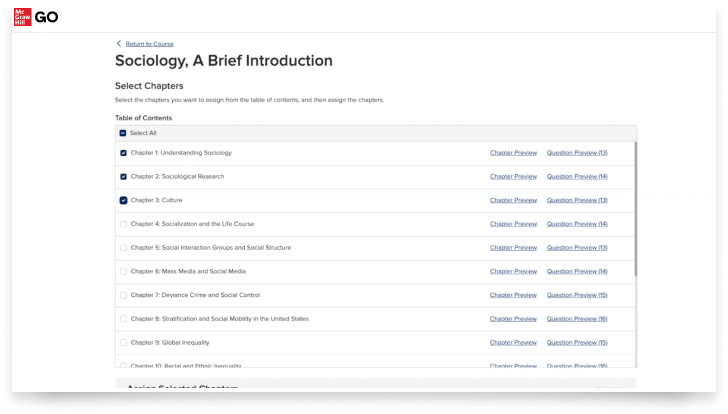Open Question Preview (14) for Chapter 6
The image size is (728, 414).
(577, 271)
